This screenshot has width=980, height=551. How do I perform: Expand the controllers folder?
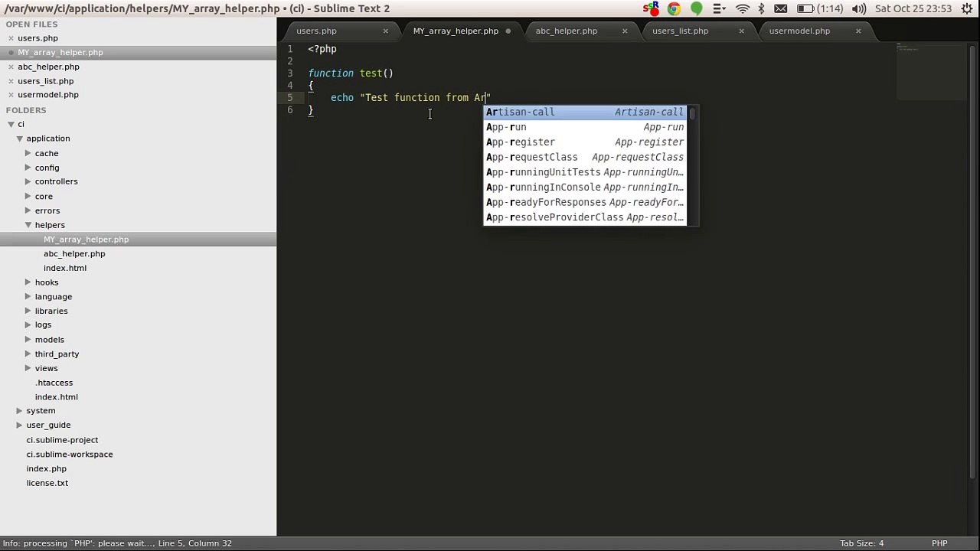coord(28,181)
